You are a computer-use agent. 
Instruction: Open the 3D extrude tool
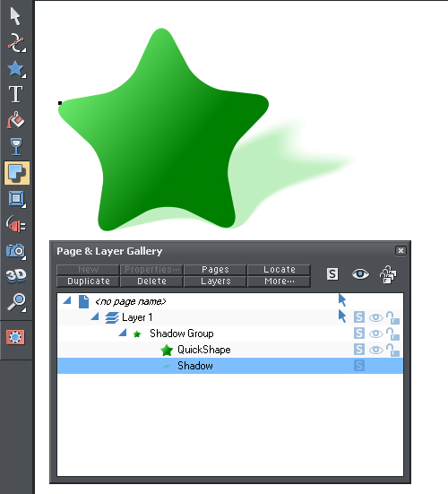(16, 276)
